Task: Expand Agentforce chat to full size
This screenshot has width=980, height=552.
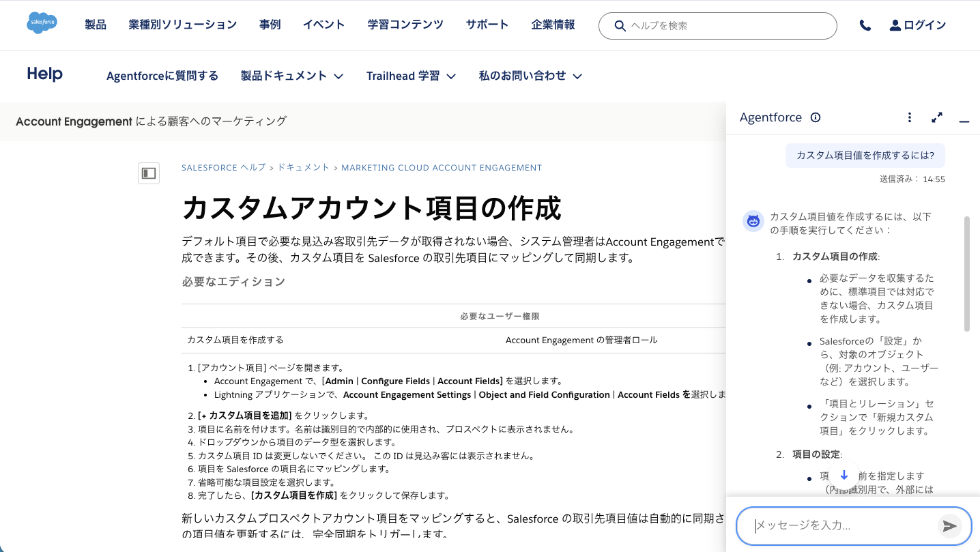Action: pos(937,117)
